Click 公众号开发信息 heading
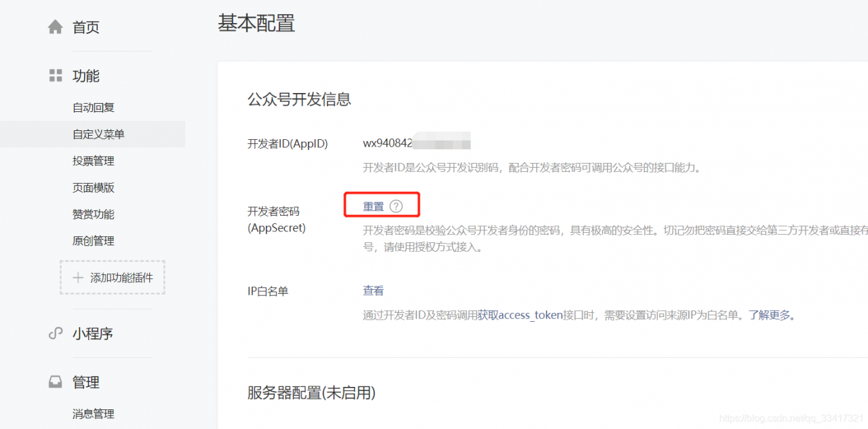This screenshot has height=429, width=868. coord(299,99)
